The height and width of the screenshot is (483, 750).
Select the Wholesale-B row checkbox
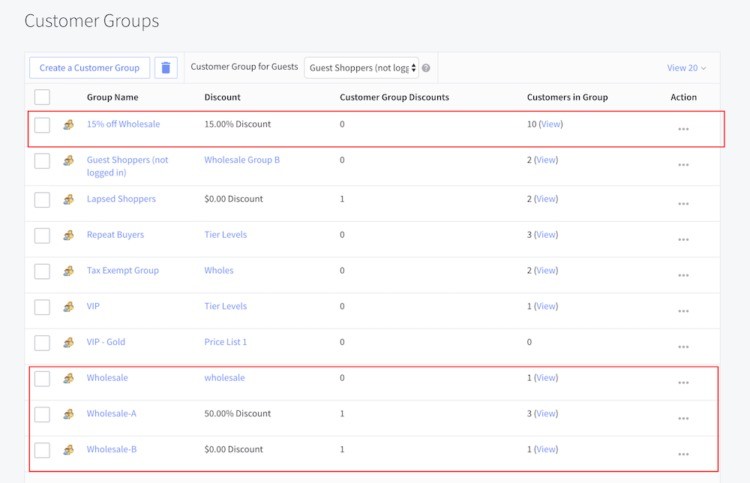(42, 450)
